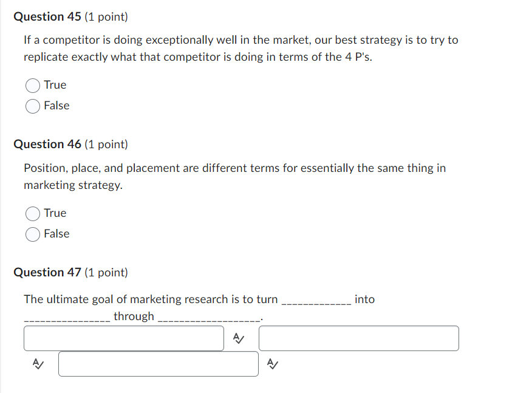
Task: Select False for Question 46
Action: point(33,234)
